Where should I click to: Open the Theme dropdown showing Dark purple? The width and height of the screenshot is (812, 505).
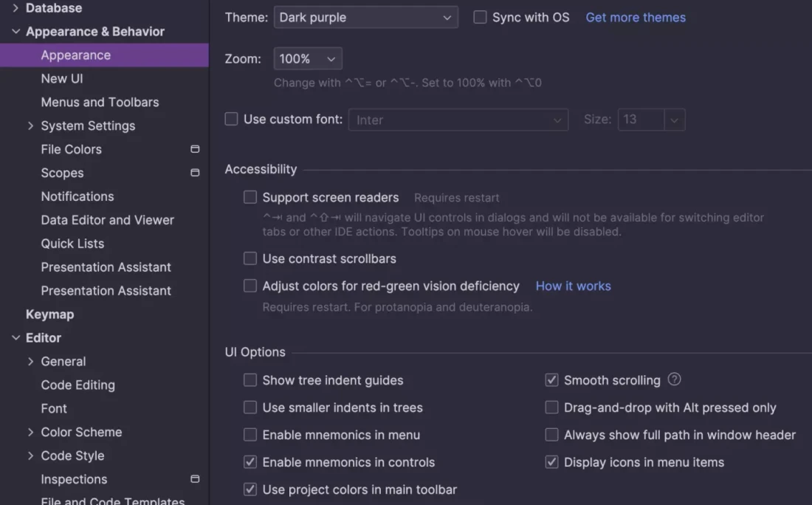pyautogui.click(x=365, y=17)
